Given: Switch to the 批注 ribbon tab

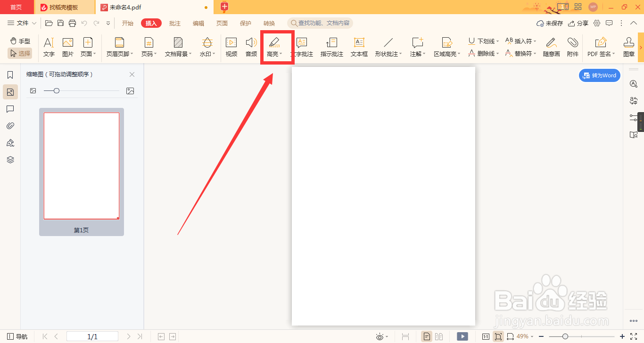Looking at the screenshot, I should 175,23.
